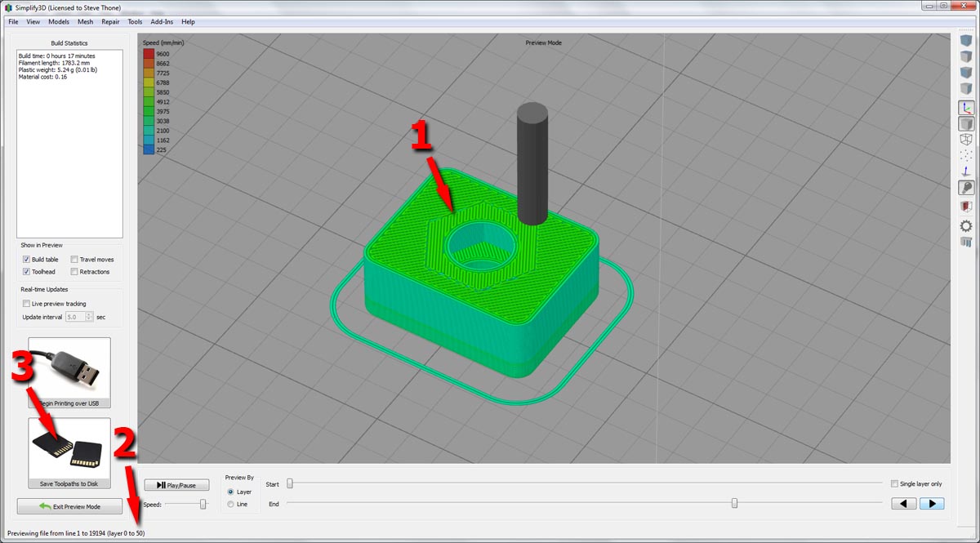Enable Live preview tracking

[x=27, y=304]
